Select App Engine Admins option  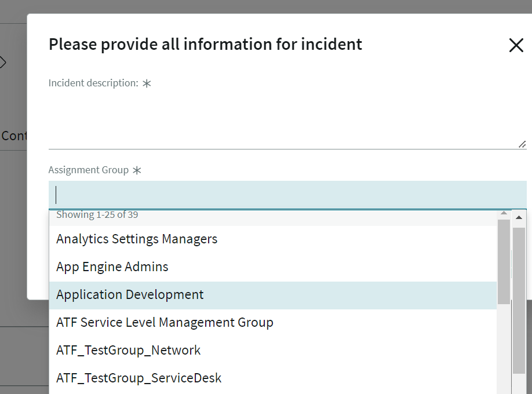(x=273, y=267)
